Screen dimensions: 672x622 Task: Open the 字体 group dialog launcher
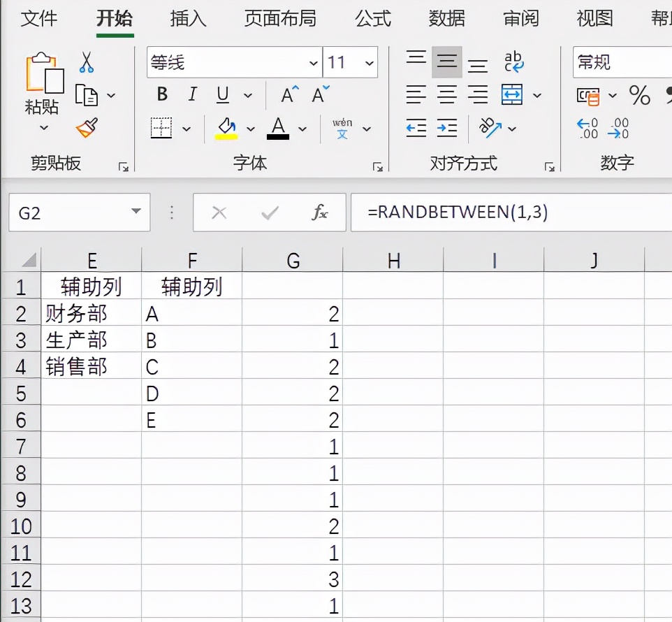377,166
